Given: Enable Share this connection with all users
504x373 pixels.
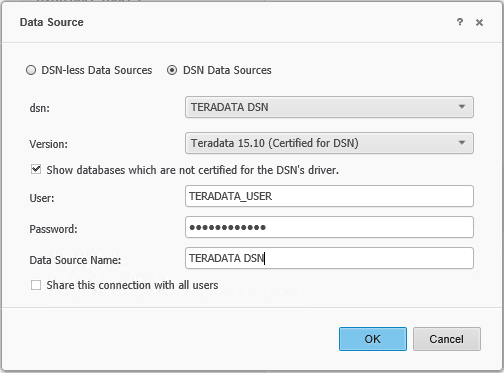Looking at the screenshot, I should click(36, 285).
